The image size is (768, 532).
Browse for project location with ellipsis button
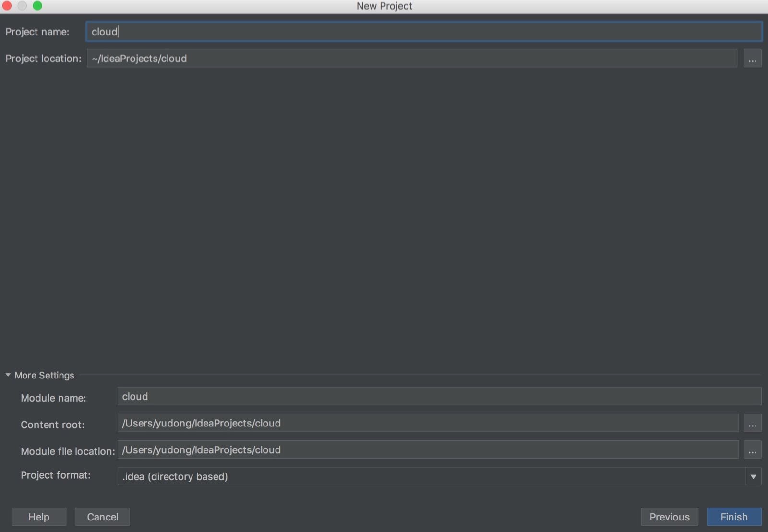click(x=752, y=59)
